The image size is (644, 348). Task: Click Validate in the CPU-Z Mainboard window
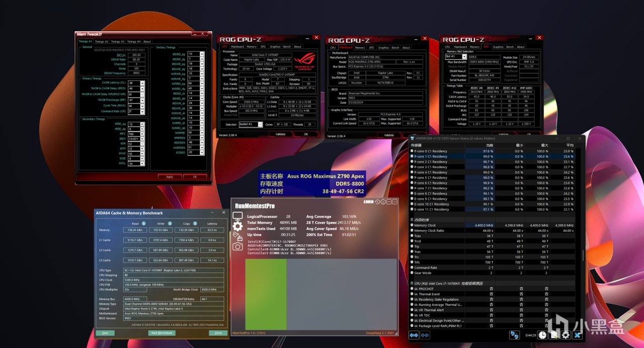click(x=389, y=135)
